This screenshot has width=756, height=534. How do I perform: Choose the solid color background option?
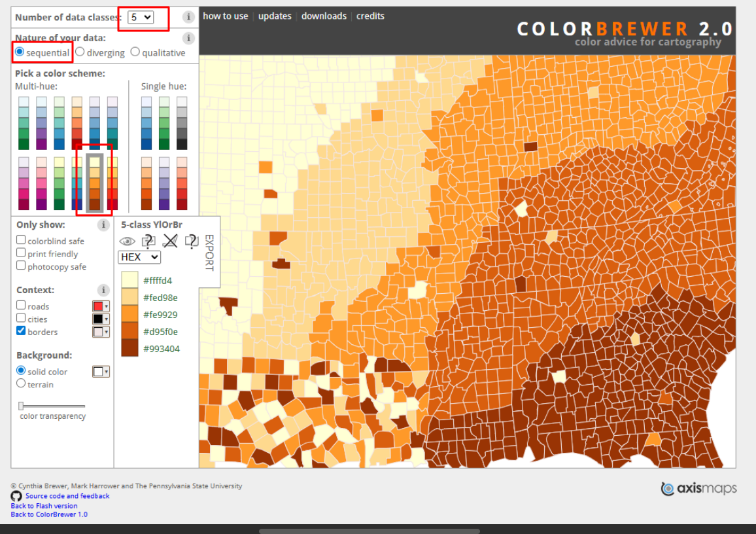coord(21,370)
